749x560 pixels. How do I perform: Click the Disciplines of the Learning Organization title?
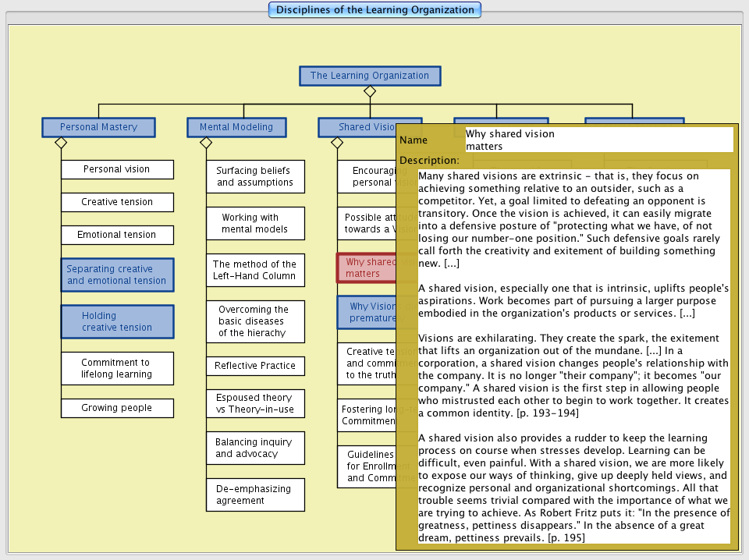(x=374, y=10)
